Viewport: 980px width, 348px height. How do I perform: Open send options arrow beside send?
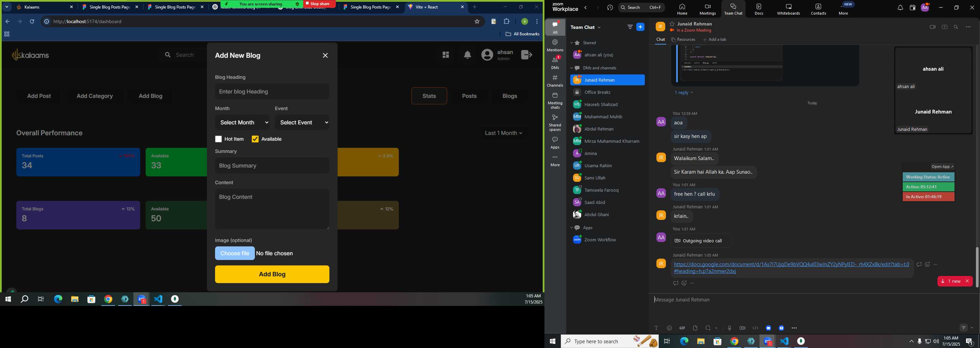[972, 328]
